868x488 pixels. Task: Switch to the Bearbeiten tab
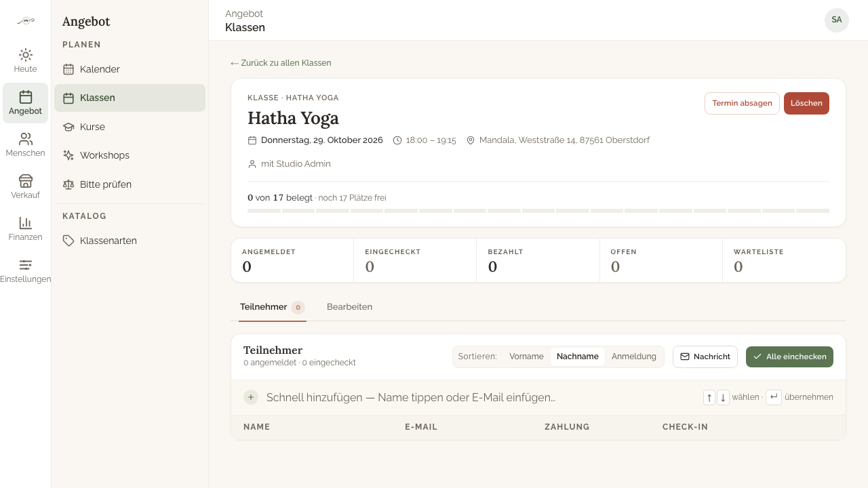tap(349, 307)
